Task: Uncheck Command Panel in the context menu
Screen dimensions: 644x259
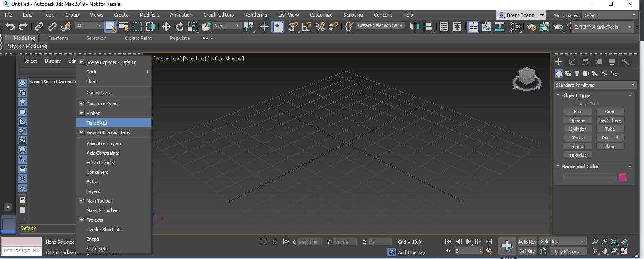Action: pos(102,104)
